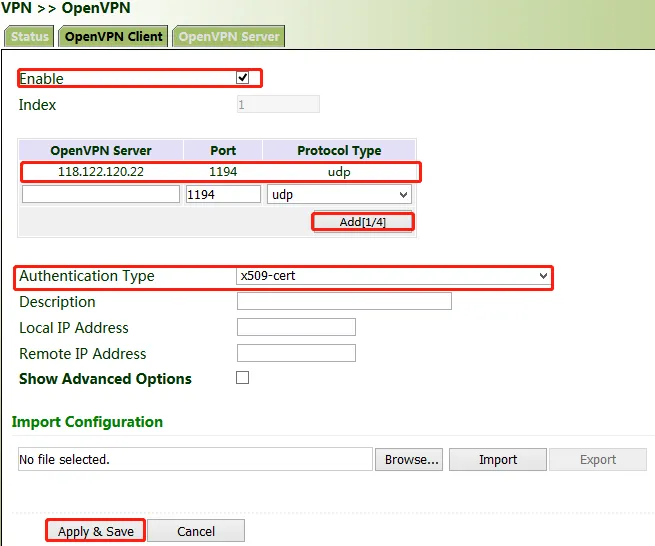
Task: Focus the Remote IP Address field
Action: pyautogui.click(x=296, y=353)
